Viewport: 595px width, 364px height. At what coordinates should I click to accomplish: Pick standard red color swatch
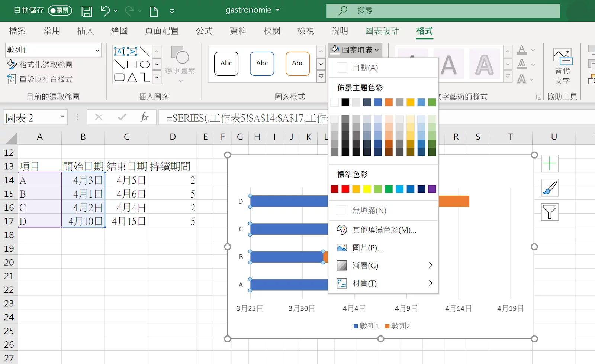(x=345, y=189)
